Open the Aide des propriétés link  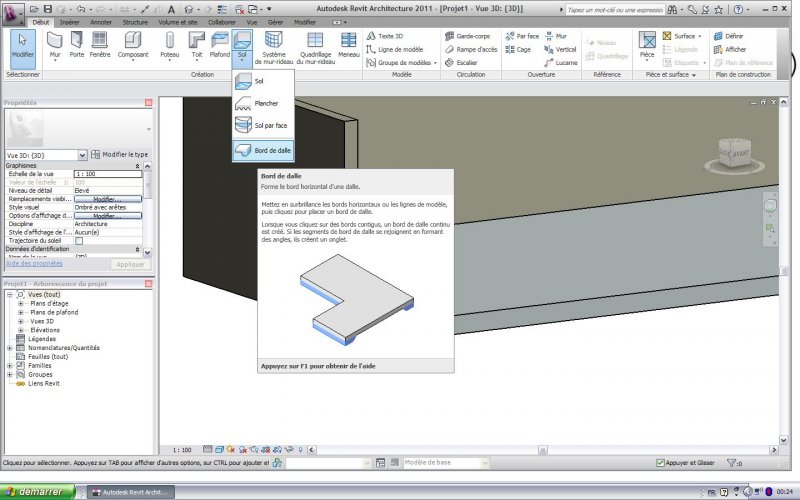[34, 264]
